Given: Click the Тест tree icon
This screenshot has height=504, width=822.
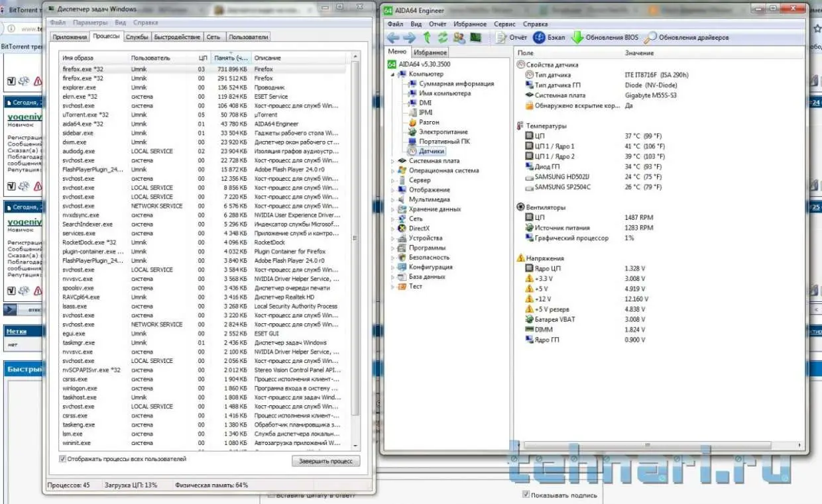Looking at the screenshot, I should 403,286.
